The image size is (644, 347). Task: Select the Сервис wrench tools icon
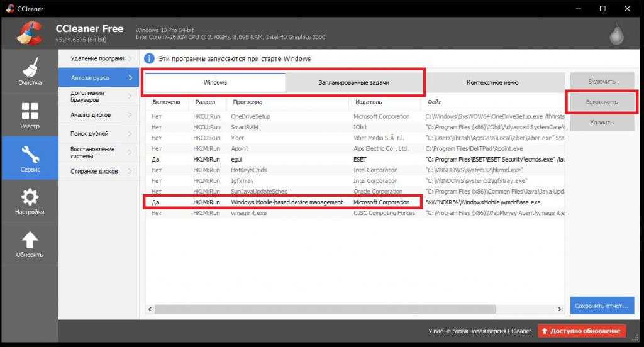(29, 155)
